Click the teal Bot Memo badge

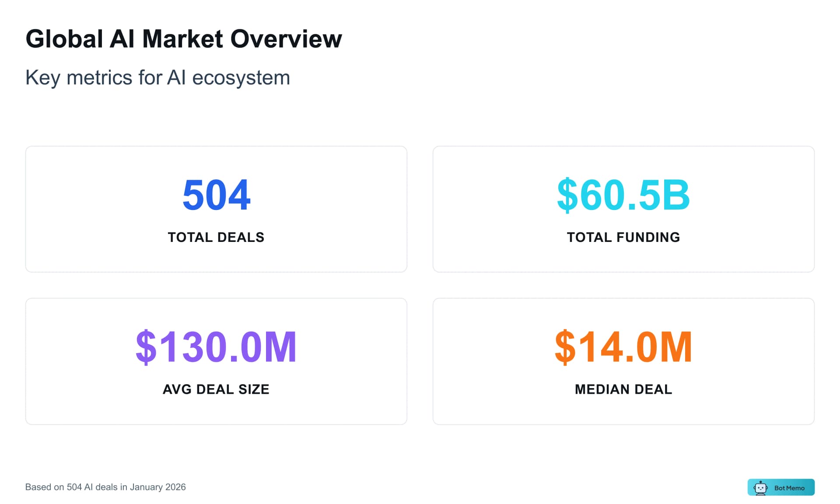pos(781,487)
